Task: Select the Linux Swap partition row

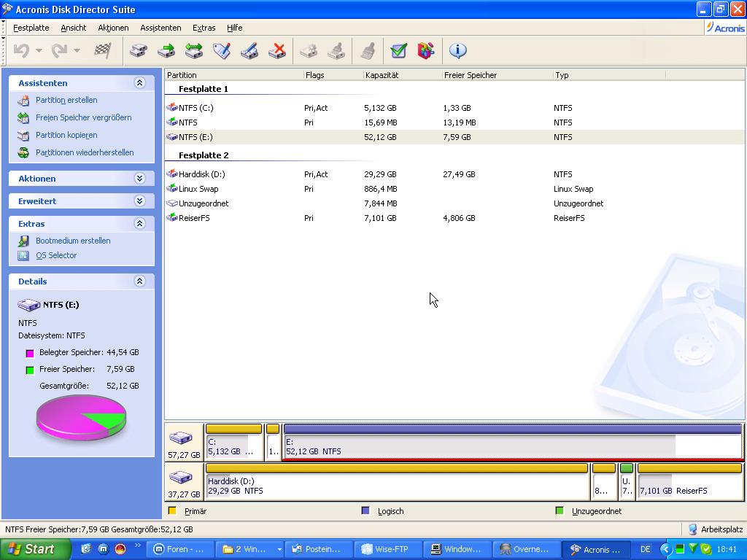Action: [455, 189]
